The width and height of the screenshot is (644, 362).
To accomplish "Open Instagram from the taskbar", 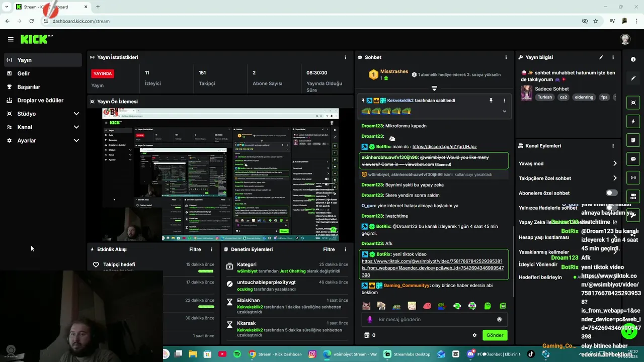I will pyautogui.click(x=312, y=354).
